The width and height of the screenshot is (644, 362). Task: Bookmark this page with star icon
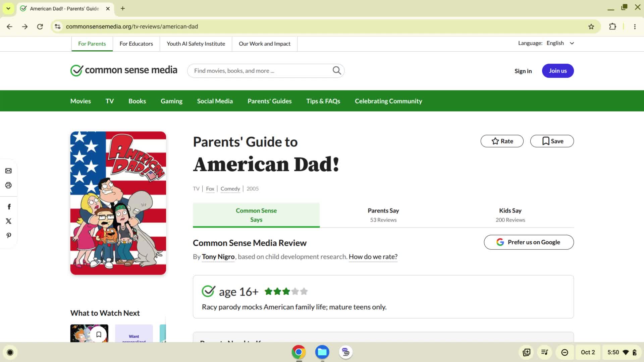pos(591,26)
